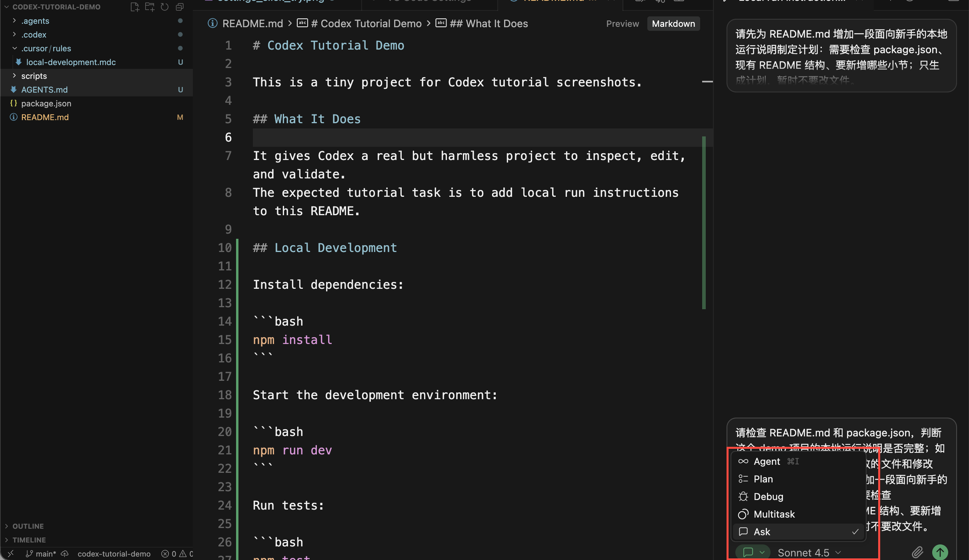Viewport: 969px width, 560px height.
Task: Click the '# Codex Tutorial Demo' heading line
Action: coord(328,45)
